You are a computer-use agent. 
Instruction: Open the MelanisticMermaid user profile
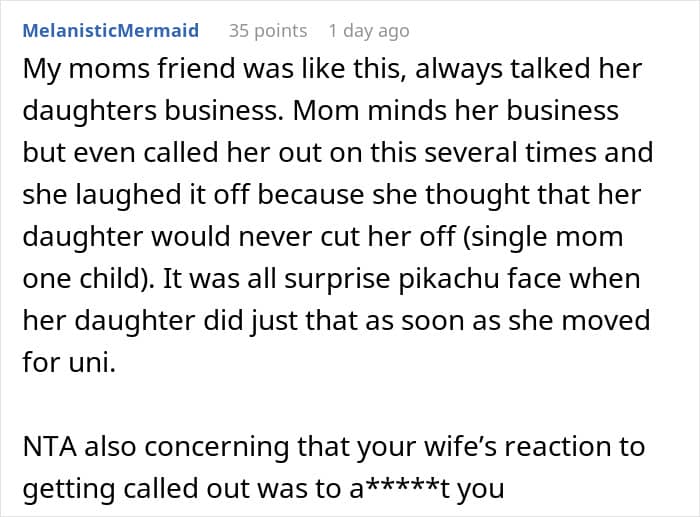coord(110,31)
